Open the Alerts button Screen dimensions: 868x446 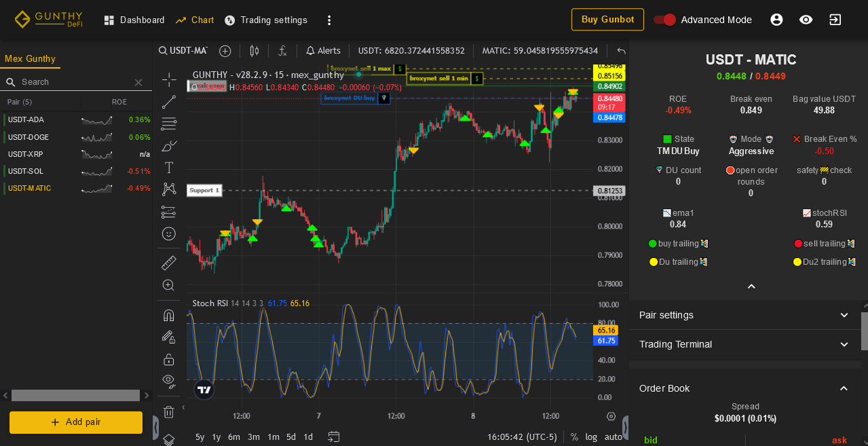coord(323,51)
